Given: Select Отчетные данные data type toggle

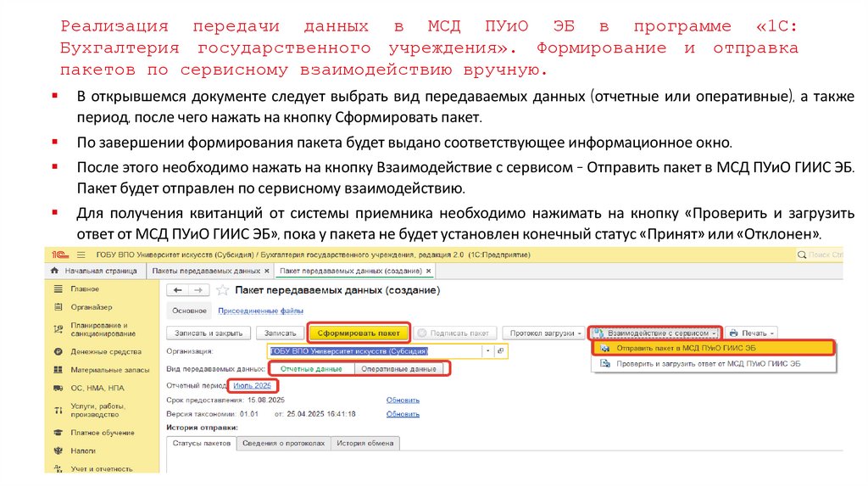Looking at the screenshot, I should pos(311,369).
